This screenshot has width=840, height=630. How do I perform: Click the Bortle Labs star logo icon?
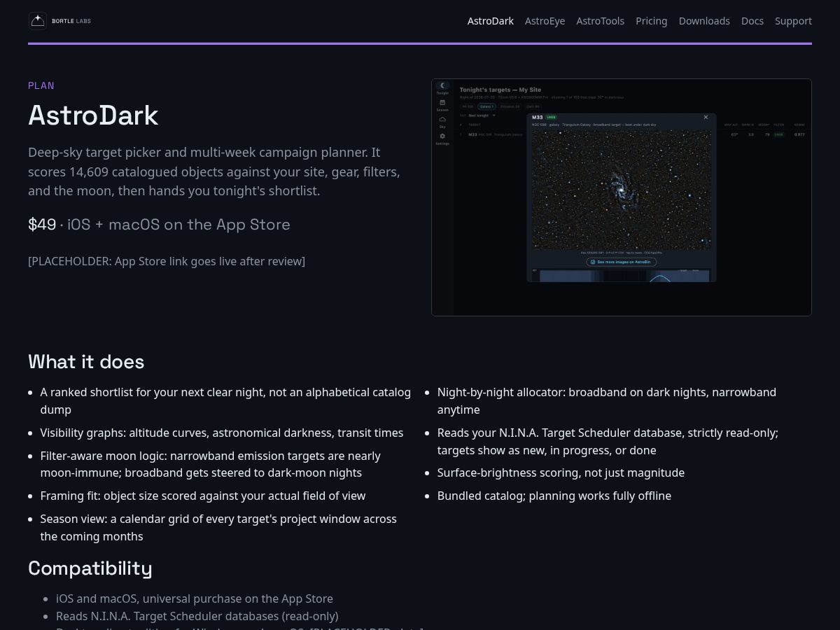pos(38,21)
